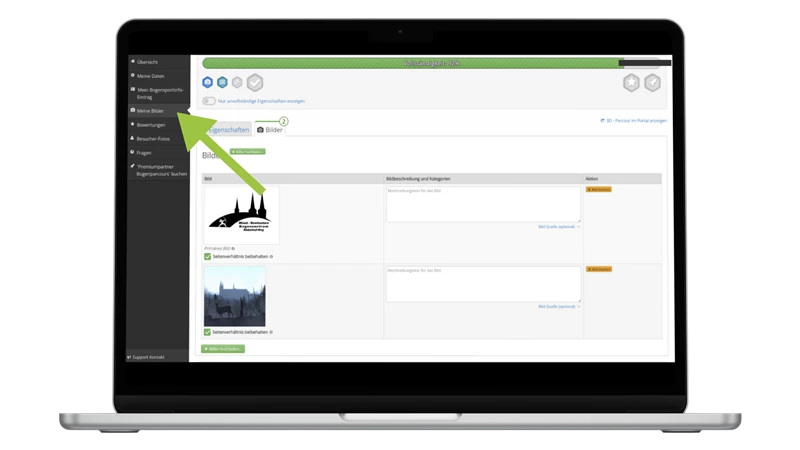800x450 pixels.
Task: Click the large checkmark hexagon badge
Action: tap(255, 83)
